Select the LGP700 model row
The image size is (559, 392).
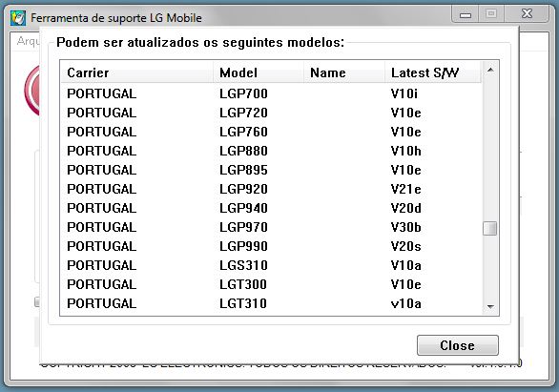click(x=271, y=93)
